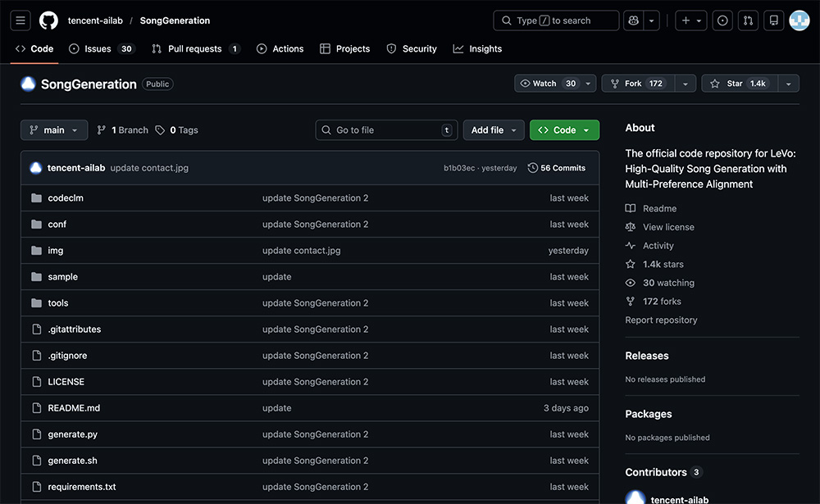Open the Packages section heading
The image size is (820, 504).
(x=649, y=414)
